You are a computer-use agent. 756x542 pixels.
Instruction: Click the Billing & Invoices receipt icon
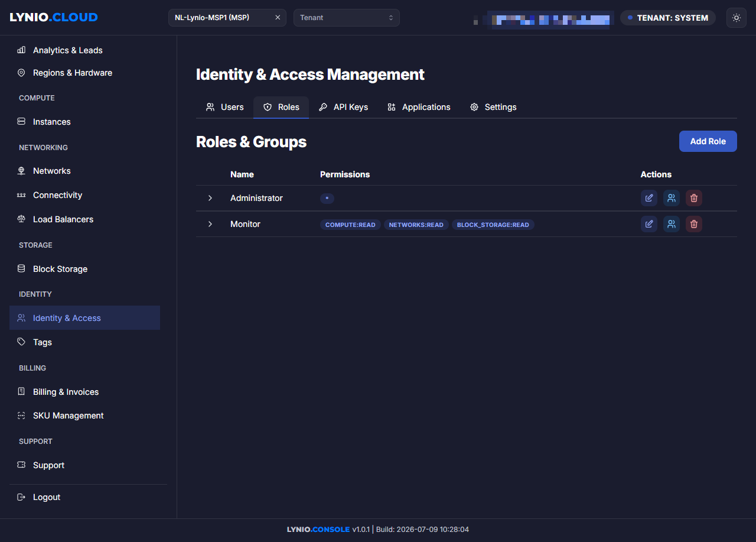[x=21, y=392]
